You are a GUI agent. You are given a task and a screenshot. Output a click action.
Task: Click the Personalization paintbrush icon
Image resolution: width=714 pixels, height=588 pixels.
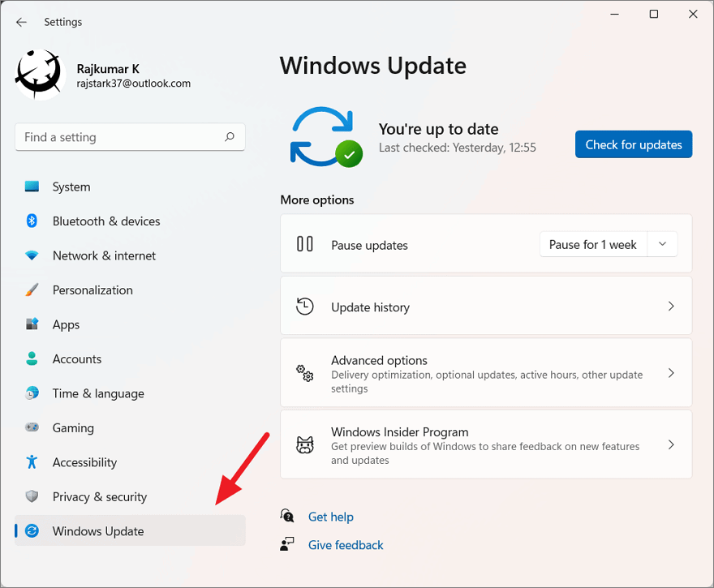click(32, 290)
